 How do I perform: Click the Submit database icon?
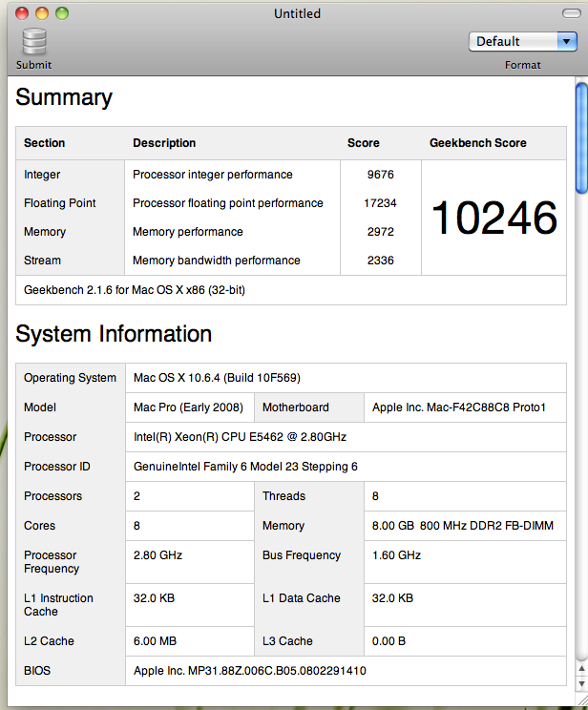coord(34,42)
